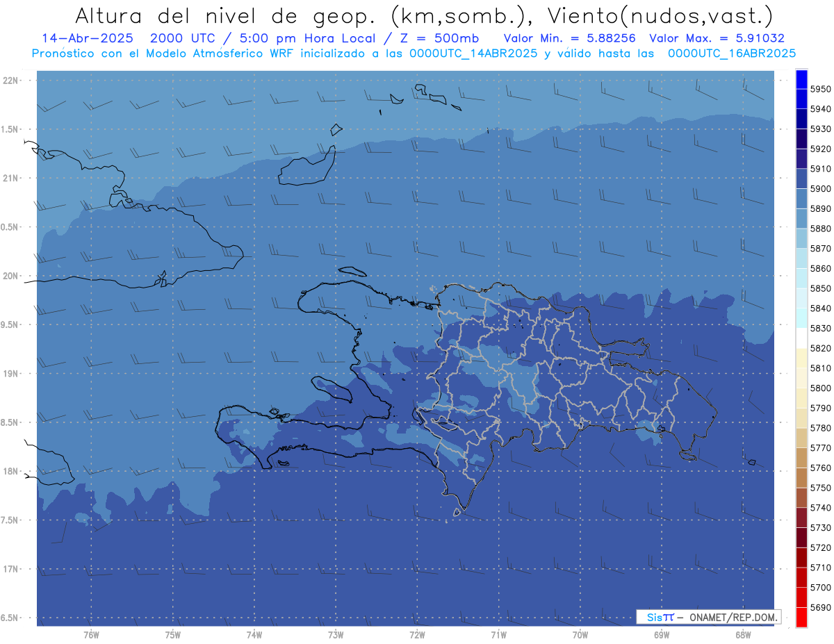Click the clipped '8.5N' latitude label
The height and width of the screenshot is (644, 834).
(x=10, y=423)
